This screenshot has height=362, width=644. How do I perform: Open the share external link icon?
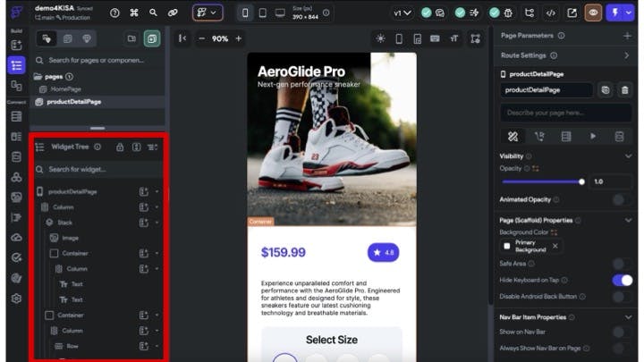(572, 13)
